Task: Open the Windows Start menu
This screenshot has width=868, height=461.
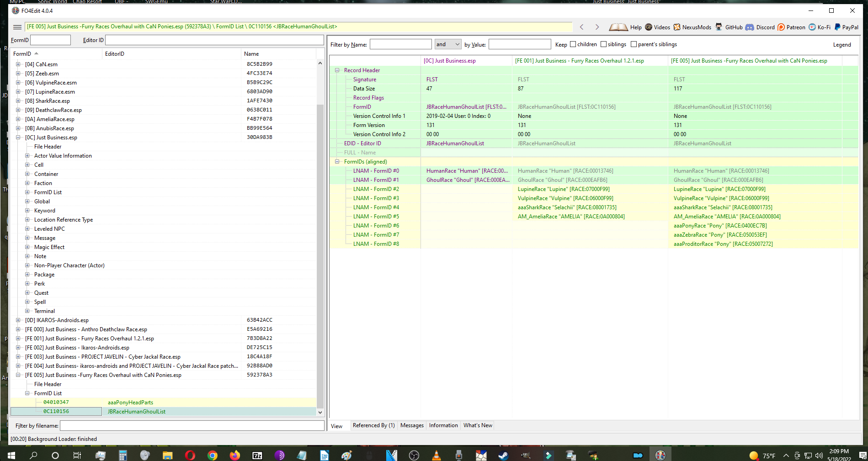Action: [11, 455]
